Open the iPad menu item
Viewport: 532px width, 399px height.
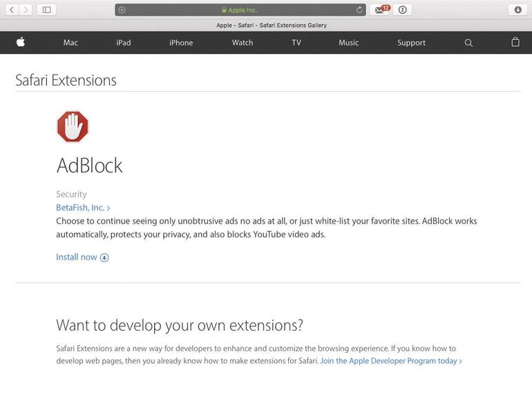[x=124, y=43]
